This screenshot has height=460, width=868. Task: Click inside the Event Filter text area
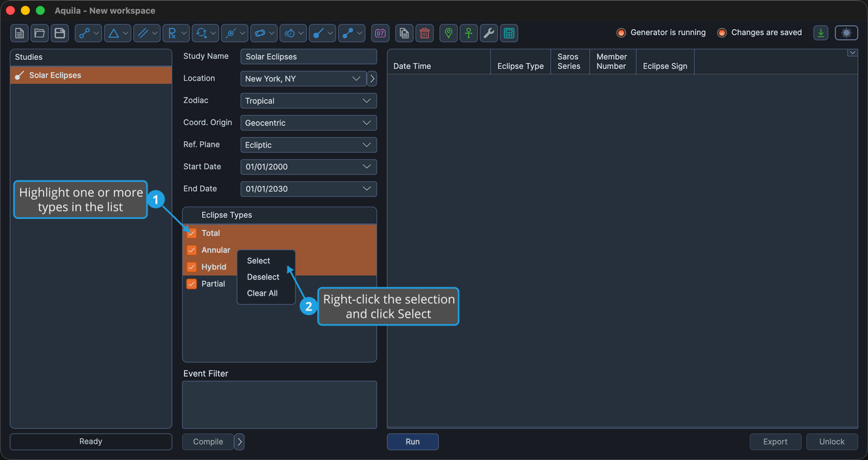tap(280, 405)
